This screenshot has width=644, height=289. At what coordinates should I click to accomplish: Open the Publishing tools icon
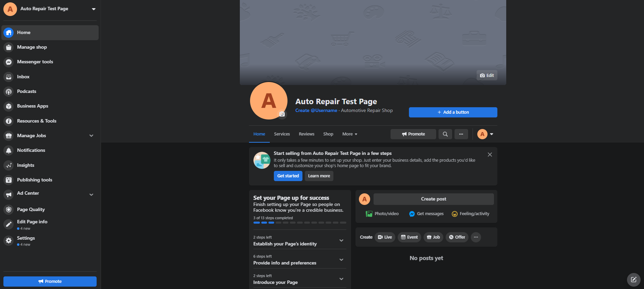(9, 180)
